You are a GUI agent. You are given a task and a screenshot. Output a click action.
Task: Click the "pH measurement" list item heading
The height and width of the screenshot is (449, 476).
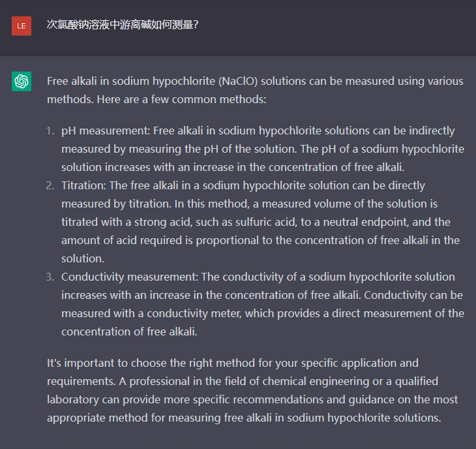(x=104, y=131)
